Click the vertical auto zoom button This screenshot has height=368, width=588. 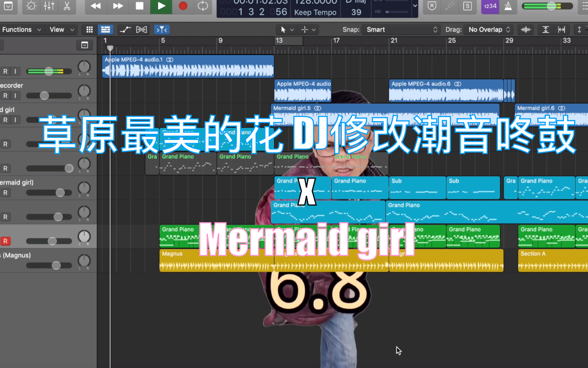(545, 30)
